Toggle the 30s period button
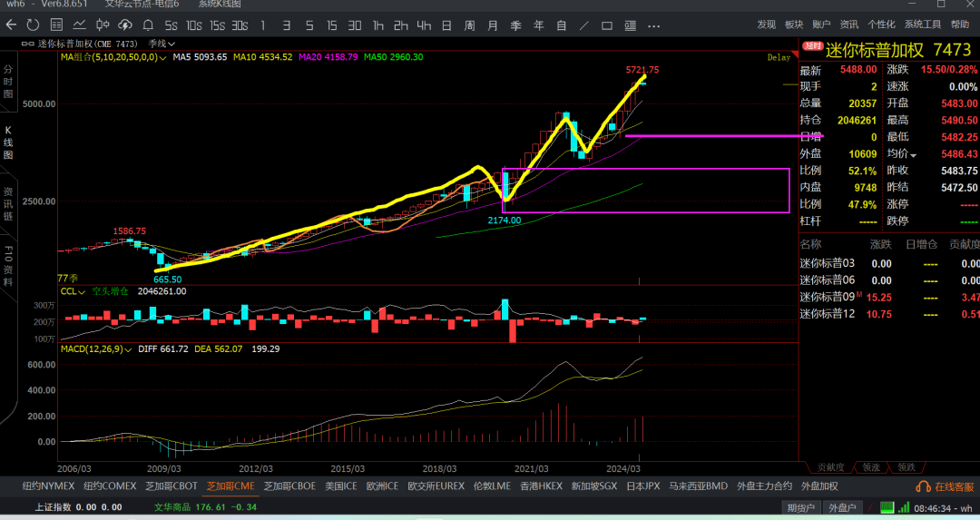Viewport: 980px width, 520px height. [240, 25]
